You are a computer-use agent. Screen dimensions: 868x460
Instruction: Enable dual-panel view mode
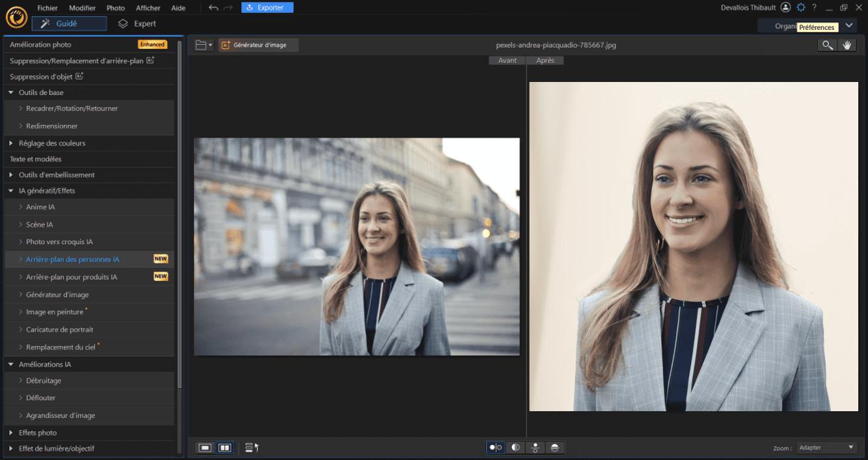[224, 448]
